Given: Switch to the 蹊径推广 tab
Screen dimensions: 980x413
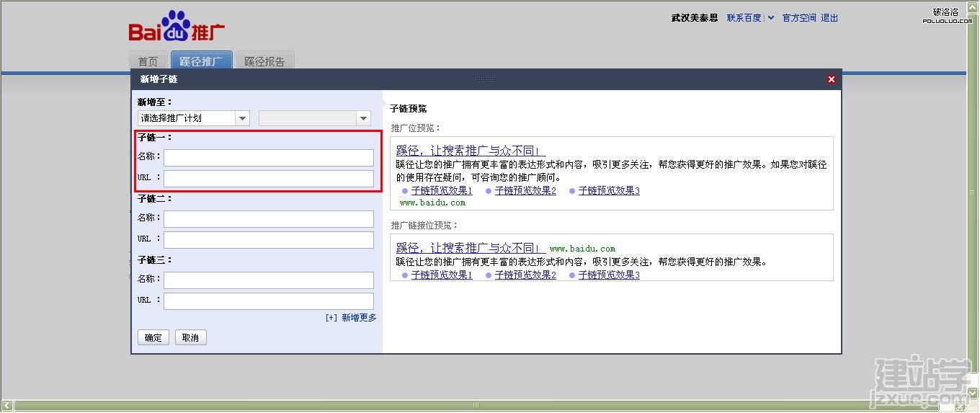Looking at the screenshot, I should 201,61.
